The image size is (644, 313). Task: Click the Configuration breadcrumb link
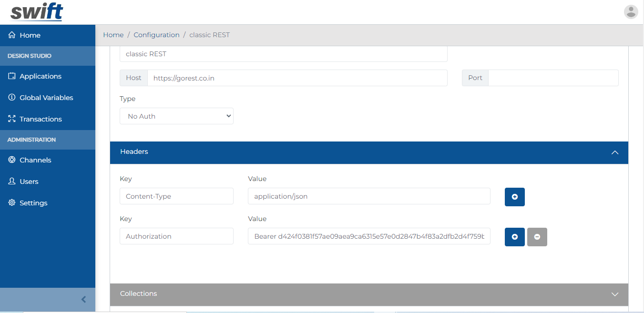pos(156,35)
